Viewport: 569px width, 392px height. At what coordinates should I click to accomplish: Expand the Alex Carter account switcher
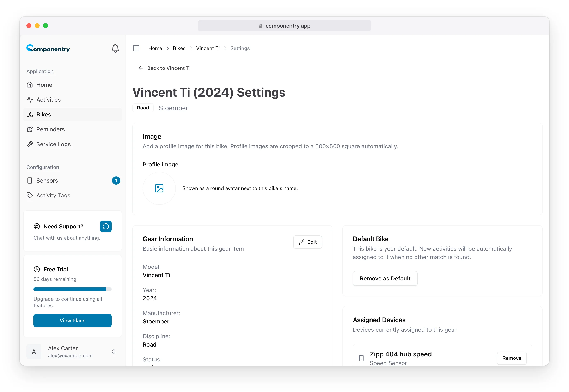coord(114,352)
